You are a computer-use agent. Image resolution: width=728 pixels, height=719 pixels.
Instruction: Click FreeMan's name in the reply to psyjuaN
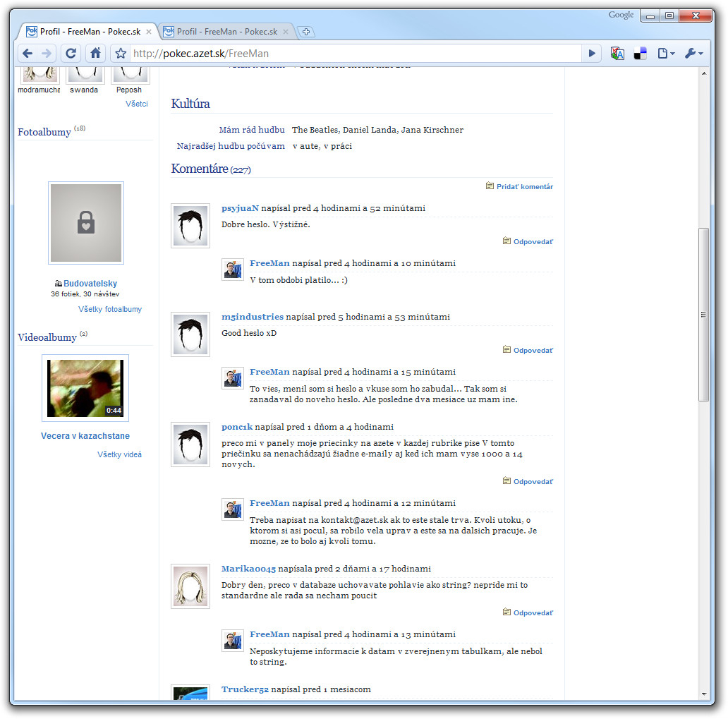click(x=269, y=263)
